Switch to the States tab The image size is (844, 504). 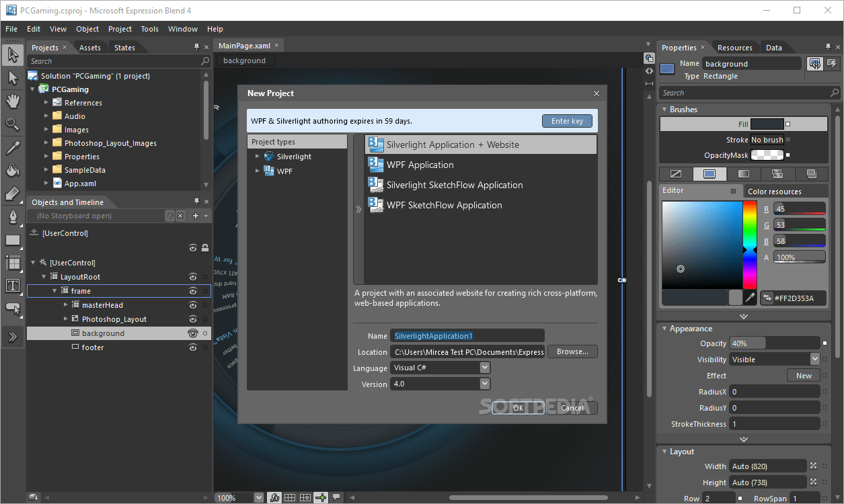click(x=125, y=48)
